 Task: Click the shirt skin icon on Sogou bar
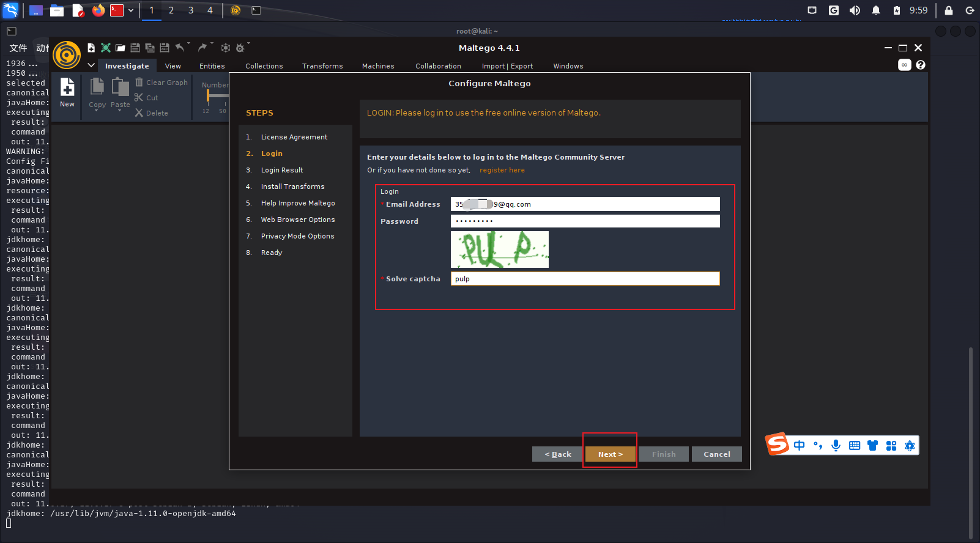873,446
